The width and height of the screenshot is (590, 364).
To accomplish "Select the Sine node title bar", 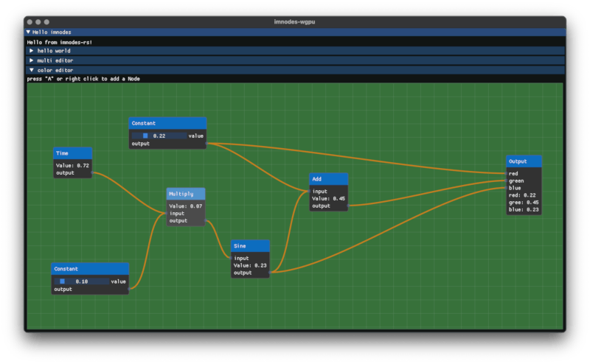I will [x=250, y=246].
